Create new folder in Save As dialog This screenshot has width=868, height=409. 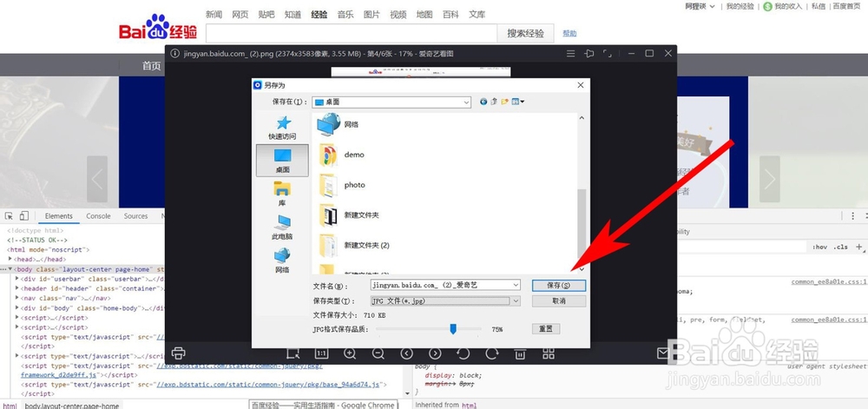504,102
